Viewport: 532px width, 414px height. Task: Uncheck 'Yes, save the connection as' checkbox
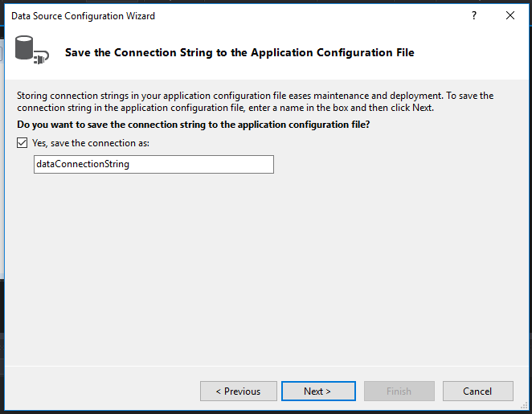click(x=22, y=143)
